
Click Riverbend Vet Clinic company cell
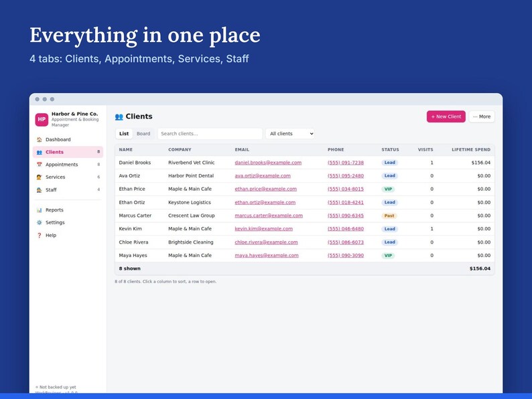point(192,163)
